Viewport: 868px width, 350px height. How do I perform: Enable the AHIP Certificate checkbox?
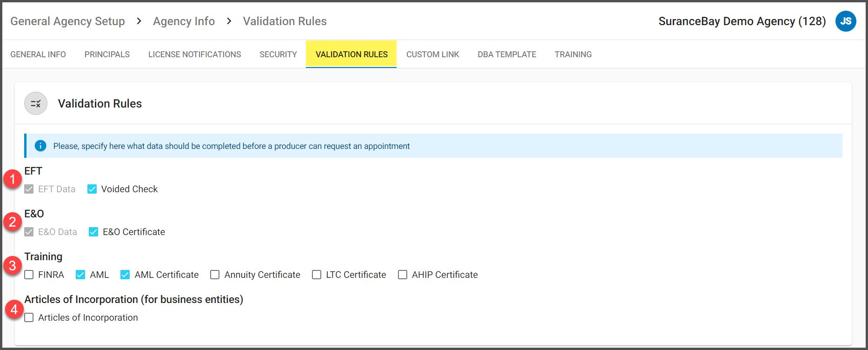coord(403,275)
